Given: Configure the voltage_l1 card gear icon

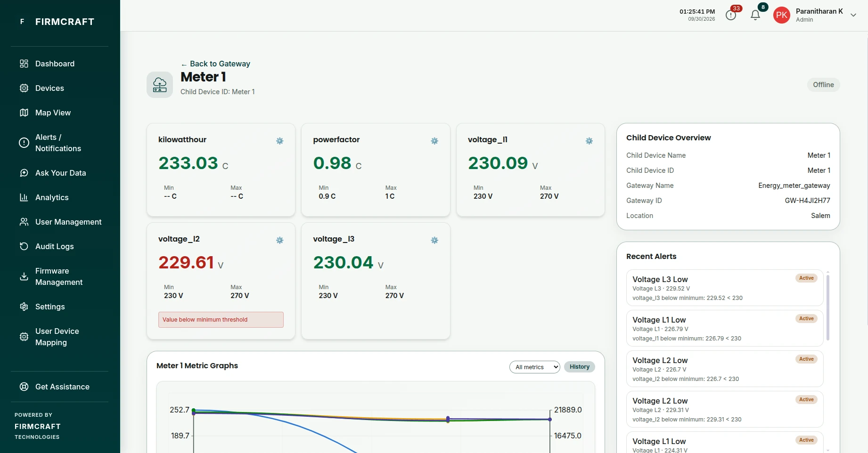Looking at the screenshot, I should [x=589, y=141].
